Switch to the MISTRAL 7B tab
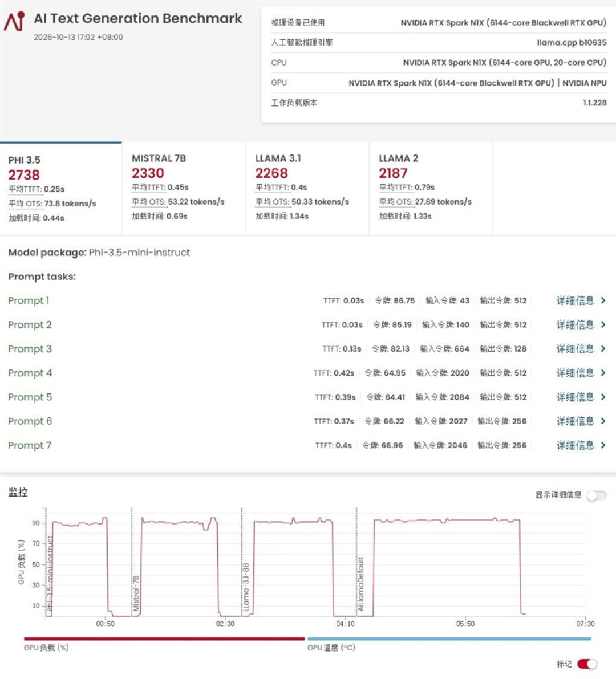Viewport: 616px width, 679px height. pos(184,189)
